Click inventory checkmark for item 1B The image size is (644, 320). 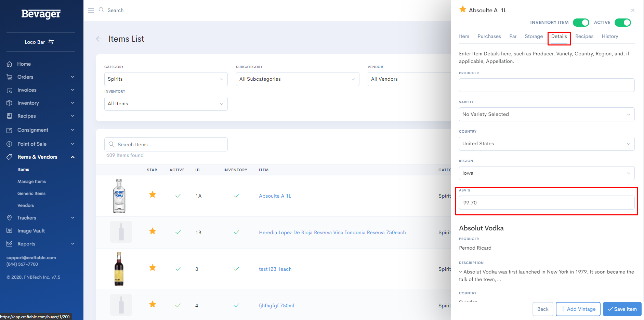tap(236, 232)
